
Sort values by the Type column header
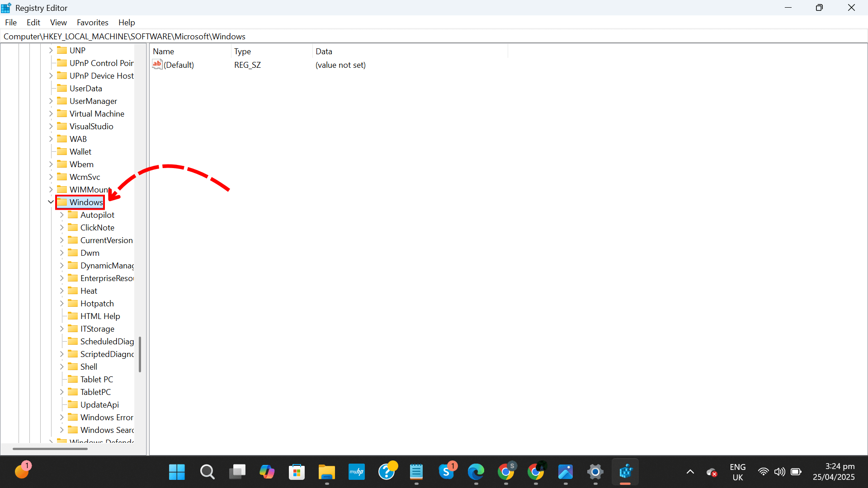point(243,51)
